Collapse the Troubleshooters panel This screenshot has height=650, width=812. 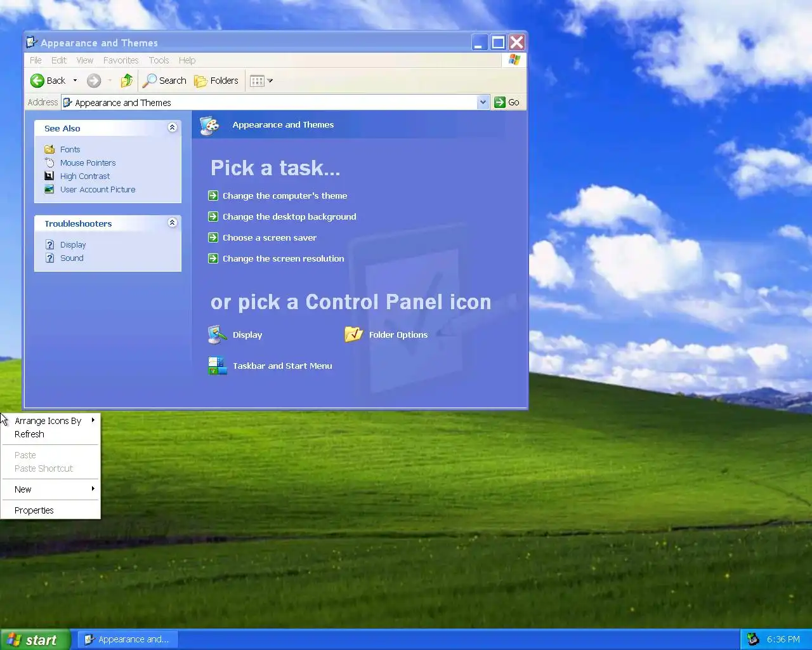172,223
